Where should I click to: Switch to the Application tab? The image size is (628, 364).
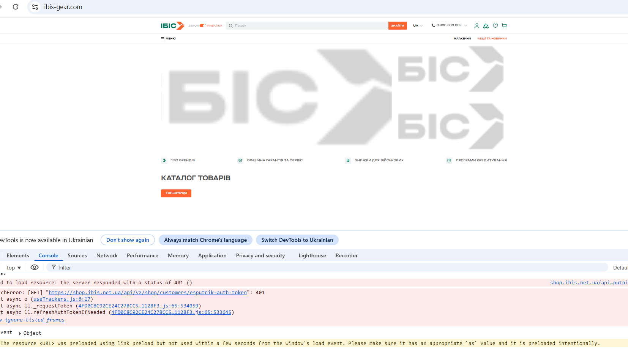[212, 255]
